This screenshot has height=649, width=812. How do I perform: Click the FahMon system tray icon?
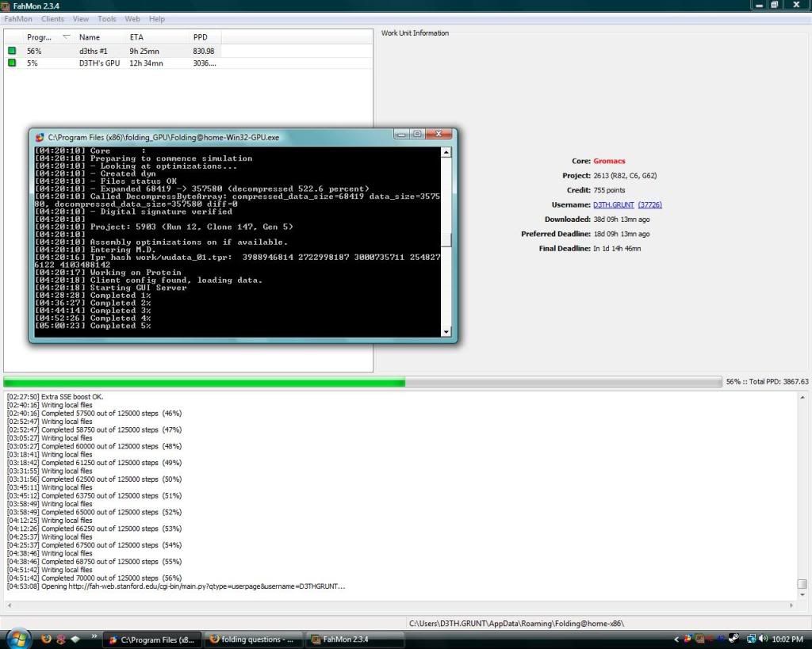click(x=699, y=638)
